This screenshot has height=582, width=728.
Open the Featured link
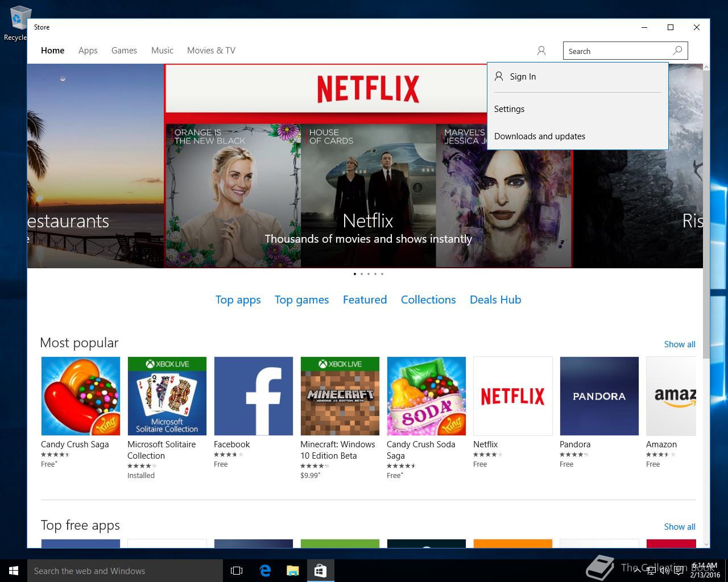[x=365, y=300]
